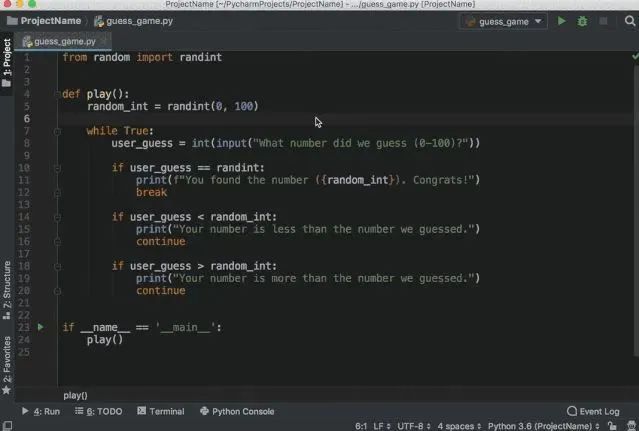Image resolution: width=639 pixels, height=431 pixels.
Task: Click the 'random_int' variable on line 5
Action: coord(117,106)
